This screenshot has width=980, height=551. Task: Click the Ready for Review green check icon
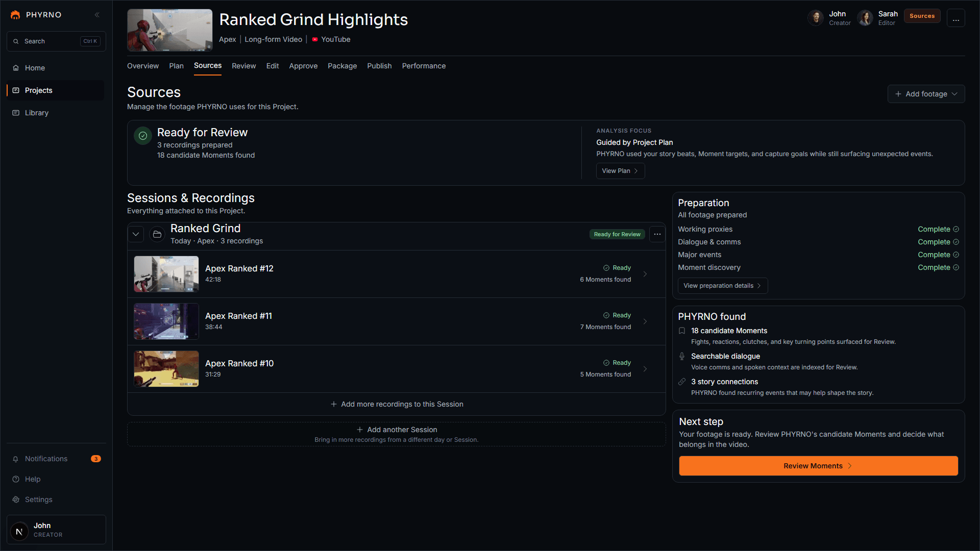click(143, 136)
